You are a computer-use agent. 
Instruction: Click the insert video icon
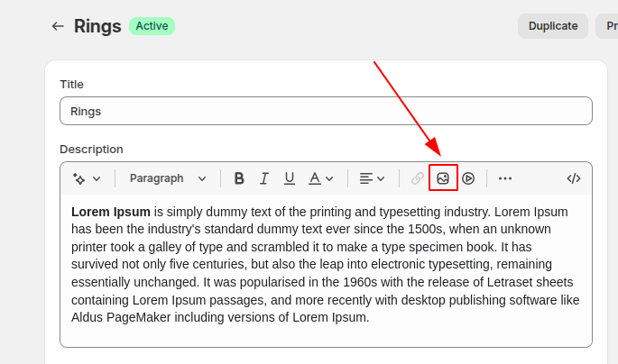(468, 178)
